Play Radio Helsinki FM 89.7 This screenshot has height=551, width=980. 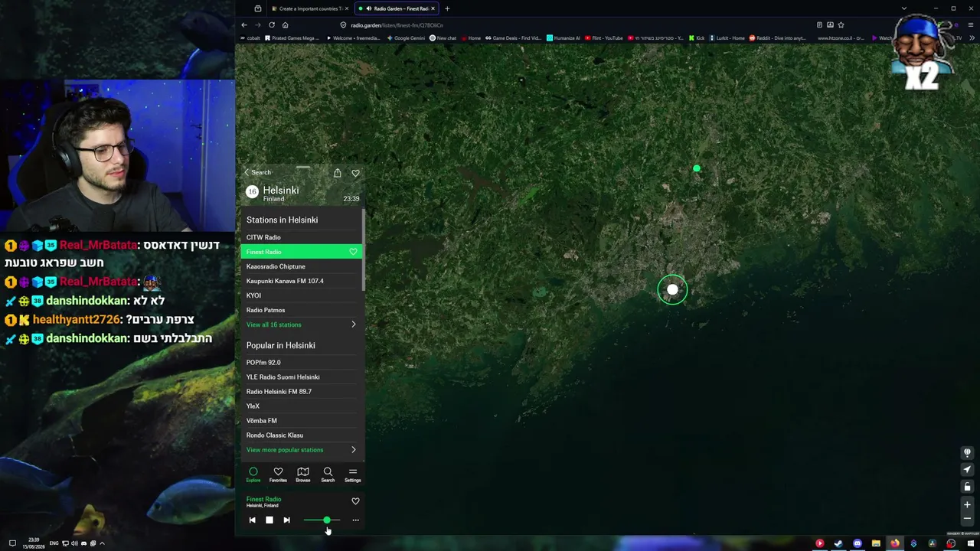tap(302, 391)
